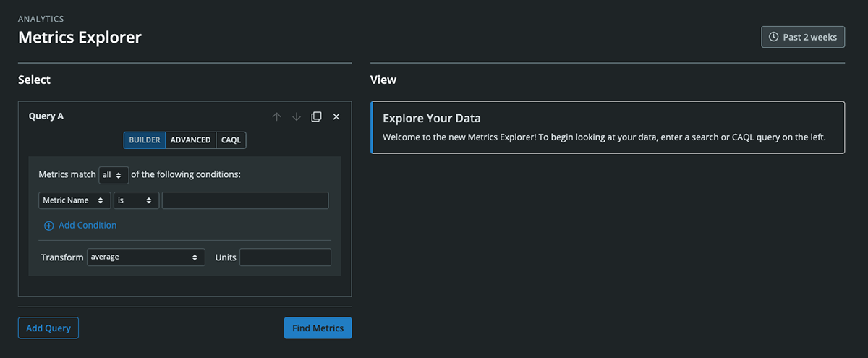Click the Select section heading

pos(34,80)
